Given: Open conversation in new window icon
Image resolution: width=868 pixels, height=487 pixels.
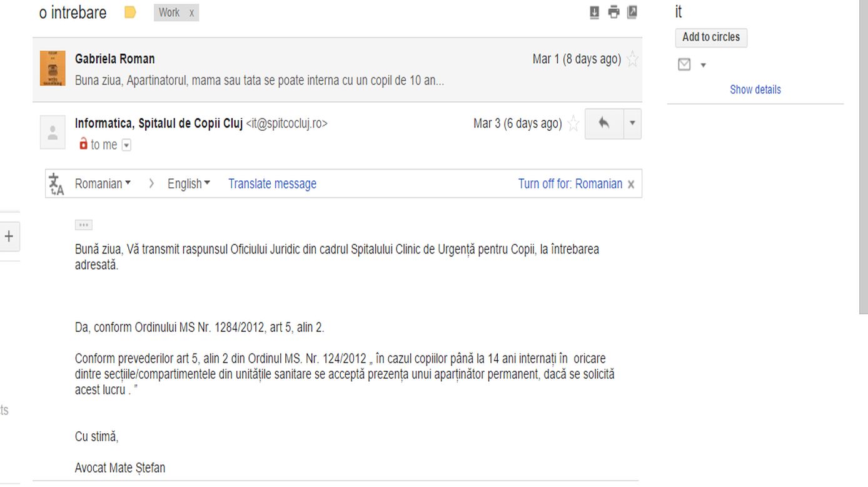Looking at the screenshot, I should point(632,12).
